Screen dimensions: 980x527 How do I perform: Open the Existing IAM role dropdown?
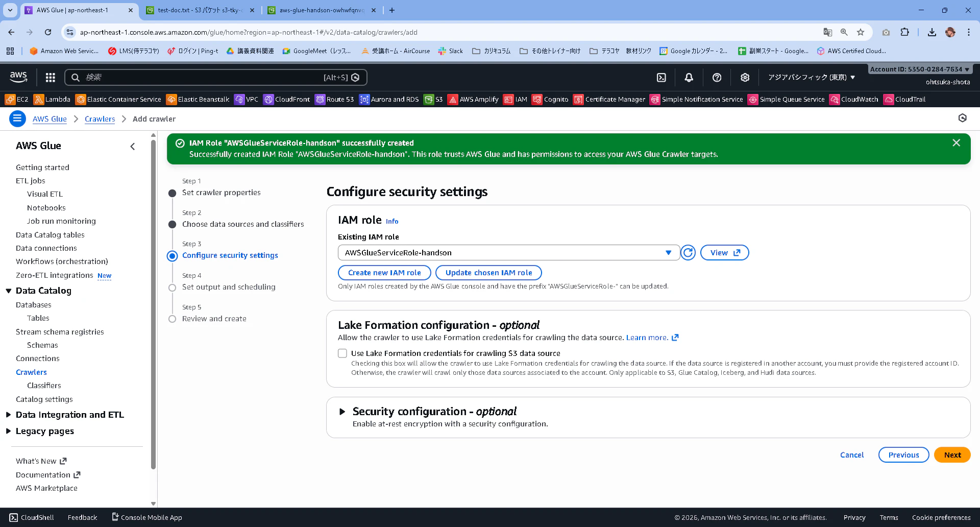click(509, 253)
